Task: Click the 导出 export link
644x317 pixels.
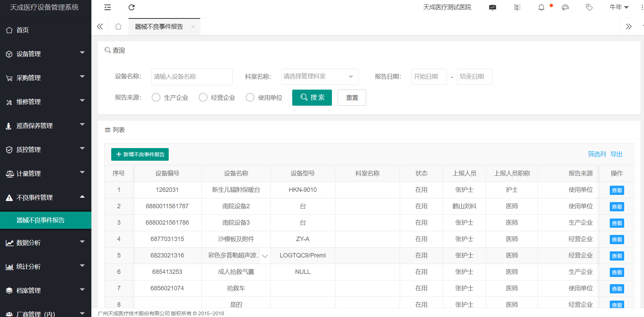Action: [616, 154]
